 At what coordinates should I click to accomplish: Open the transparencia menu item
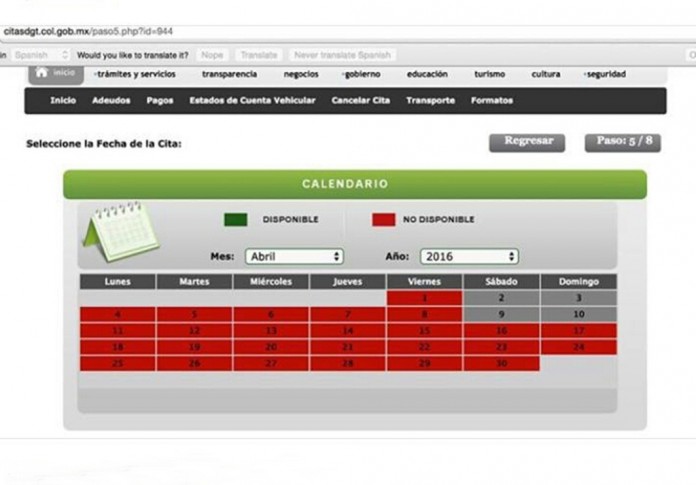coord(229,74)
